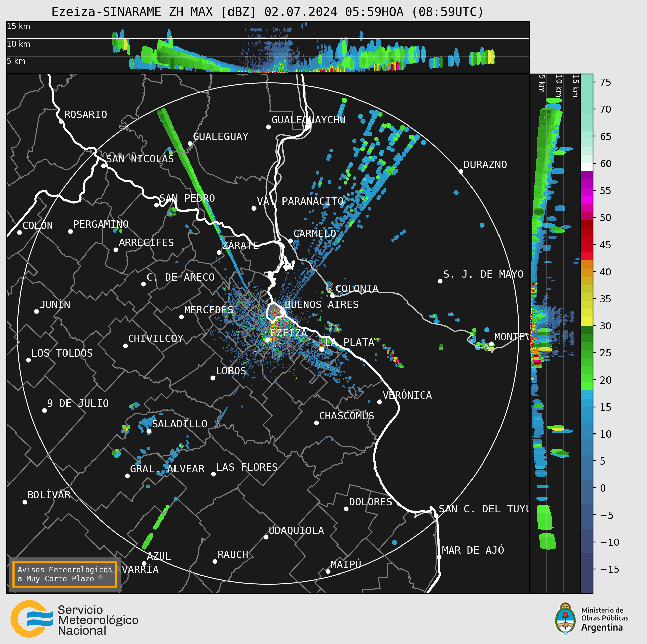
Task: Click the LAS FLORES city marker dot
Action: (213, 474)
